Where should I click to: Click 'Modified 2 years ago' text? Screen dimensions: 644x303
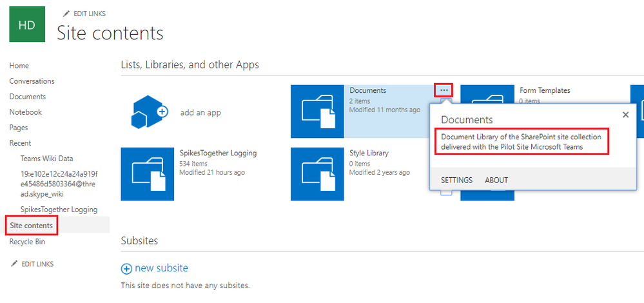pos(380,172)
